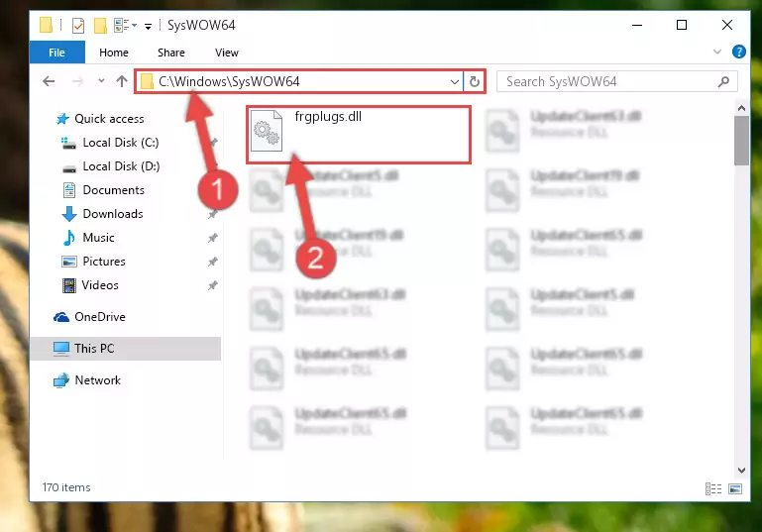This screenshot has width=762, height=532.
Task: Open Downloads in the sidebar
Action: click(113, 214)
